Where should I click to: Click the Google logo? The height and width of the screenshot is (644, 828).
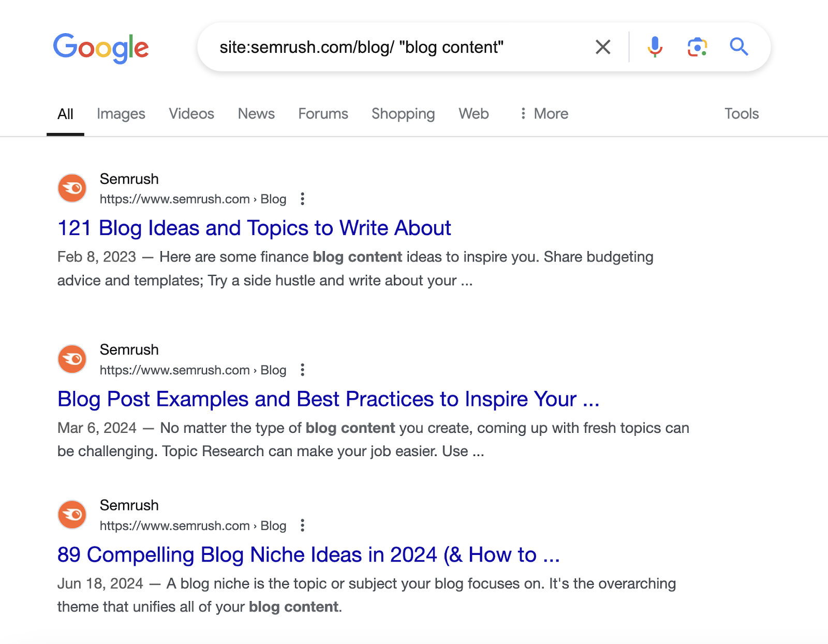click(x=101, y=48)
